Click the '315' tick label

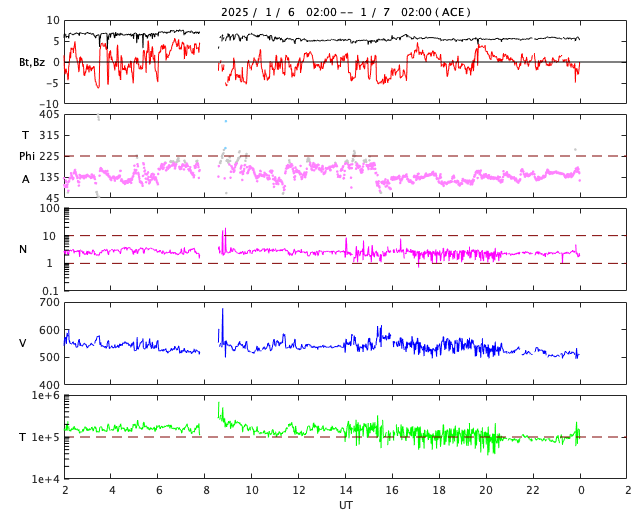click(x=49, y=135)
